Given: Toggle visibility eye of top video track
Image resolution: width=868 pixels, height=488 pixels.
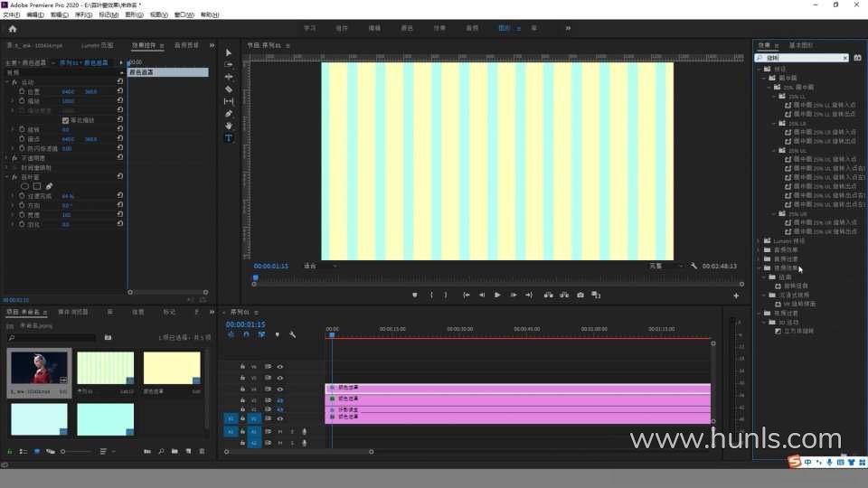Looking at the screenshot, I should [279, 367].
